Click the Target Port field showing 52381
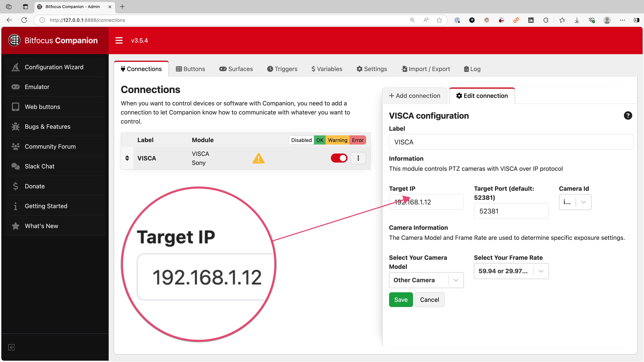644x362 pixels. point(511,211)
